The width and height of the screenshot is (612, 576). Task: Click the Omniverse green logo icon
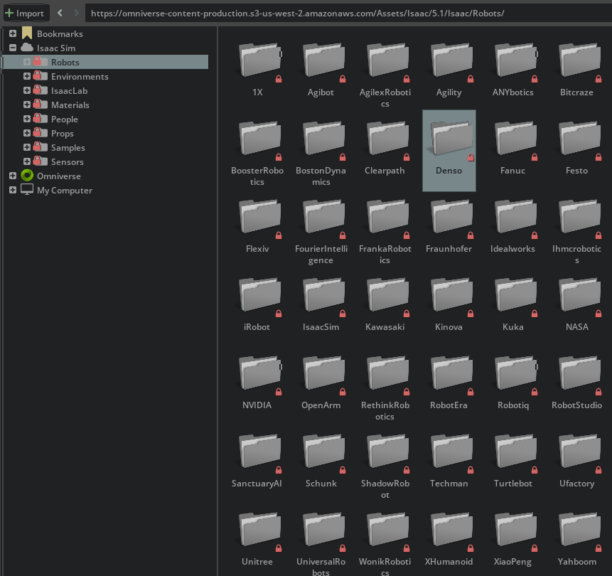(x=27, y=176)
